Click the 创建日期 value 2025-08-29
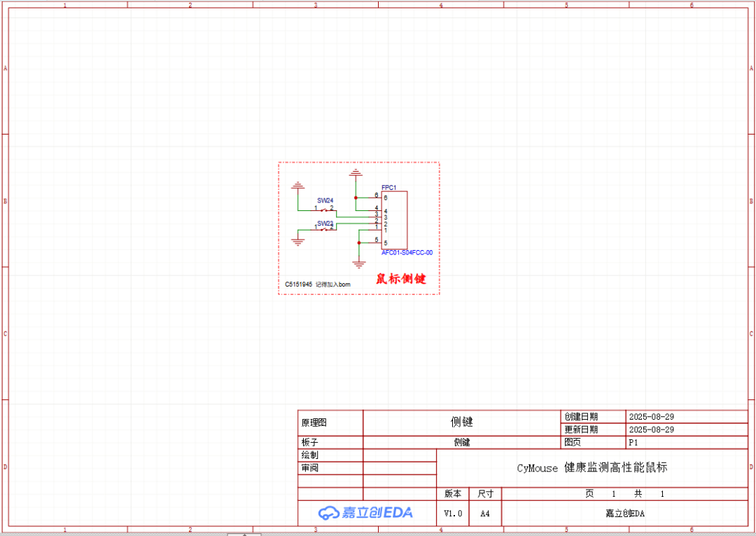756x536 pixels. click(x=651, y=417)
